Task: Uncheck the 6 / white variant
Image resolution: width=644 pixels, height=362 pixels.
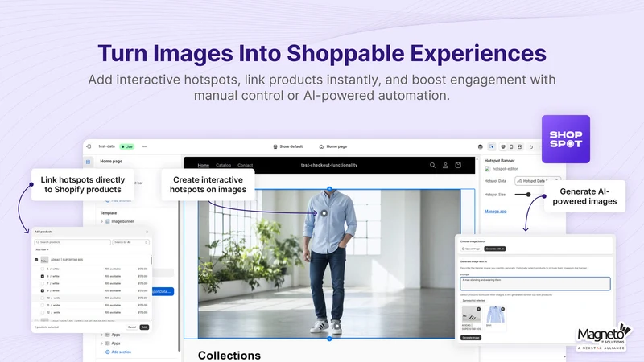Action: (x=43, y=276)
